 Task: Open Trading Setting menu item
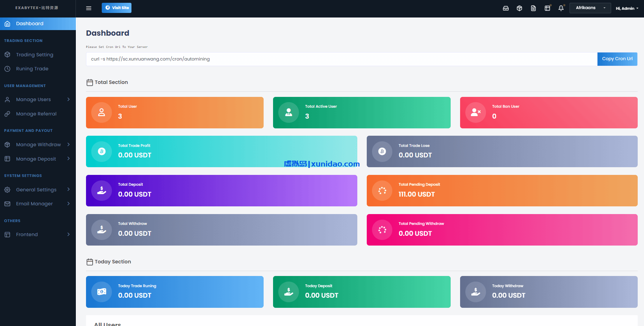pos(35,55)
